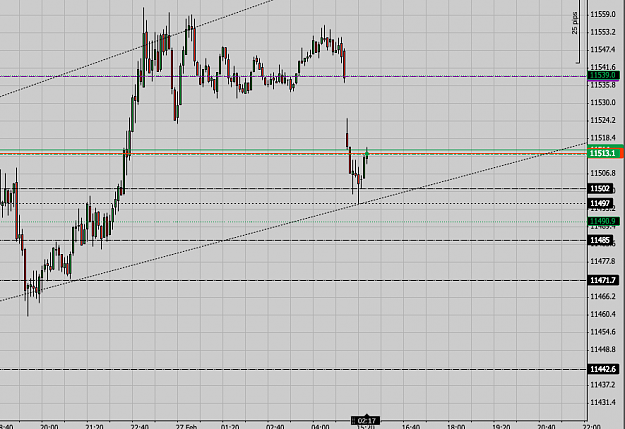Image resolution: width=625 pixels, height=429 pixels.
Task: Click the 11477.8 price axis value
Action: coord(603,261)
